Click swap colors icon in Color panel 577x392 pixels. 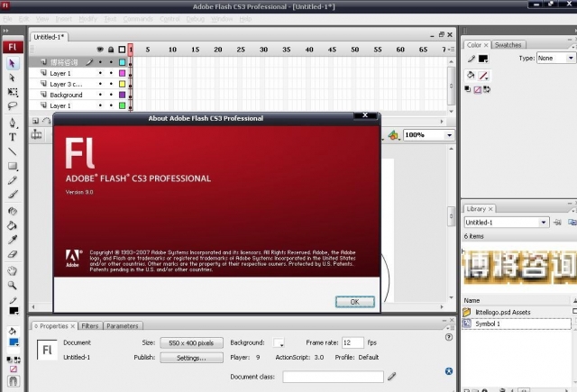tap(487, 89)
